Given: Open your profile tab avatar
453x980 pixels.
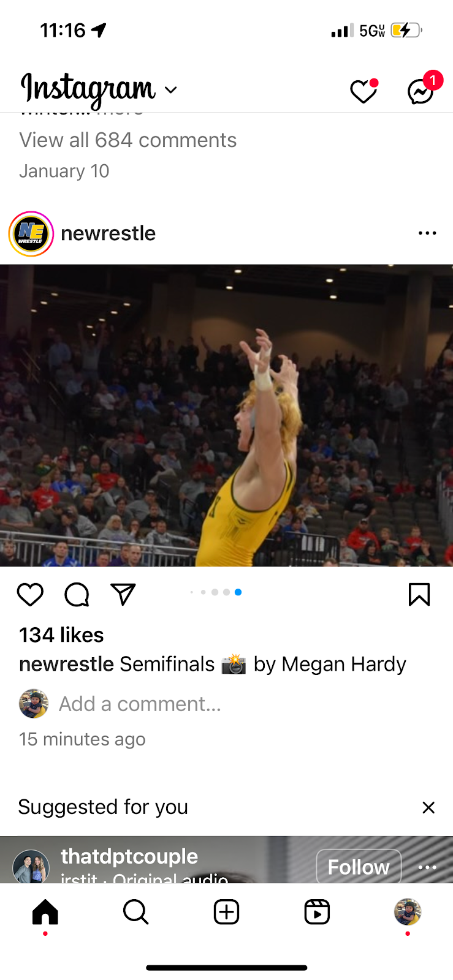Looking at the screenshot, I should pos(408,912).
